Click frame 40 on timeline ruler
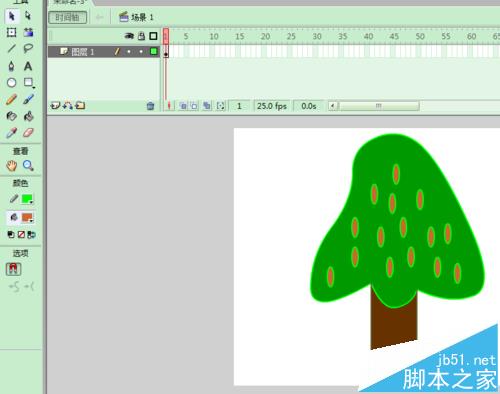This screenshot has width=500, height=394. 368,36
